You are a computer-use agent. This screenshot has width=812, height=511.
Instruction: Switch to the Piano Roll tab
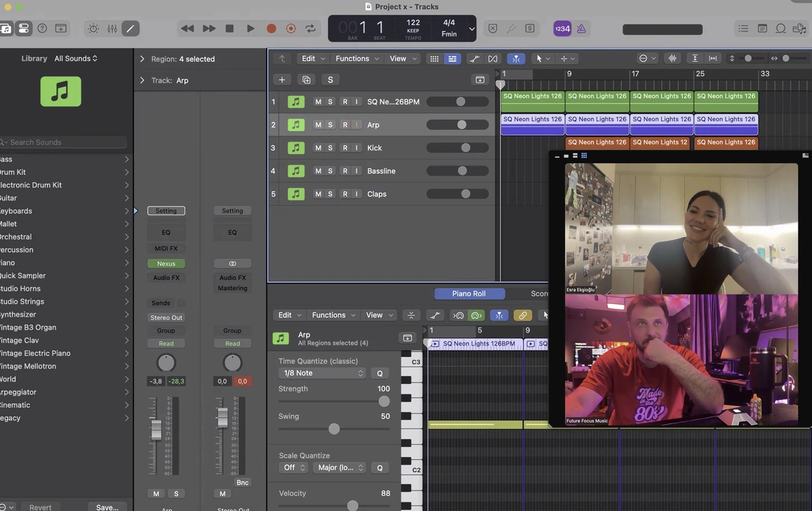coord(469,294)
